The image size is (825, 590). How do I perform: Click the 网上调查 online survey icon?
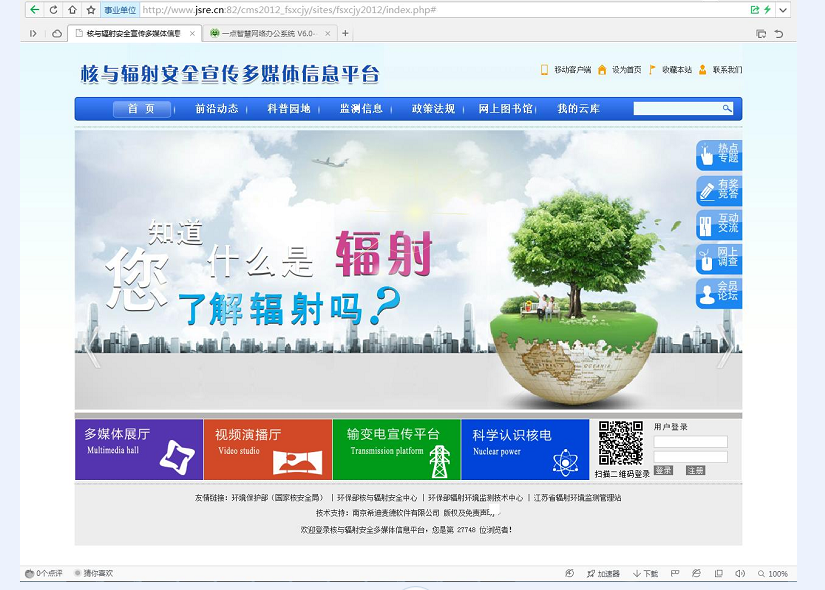[x=718, y=258]
